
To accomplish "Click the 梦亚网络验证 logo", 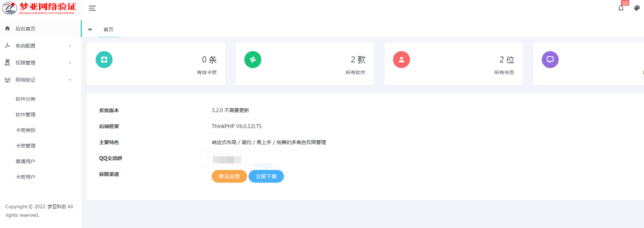I will (x=39, y=8).
